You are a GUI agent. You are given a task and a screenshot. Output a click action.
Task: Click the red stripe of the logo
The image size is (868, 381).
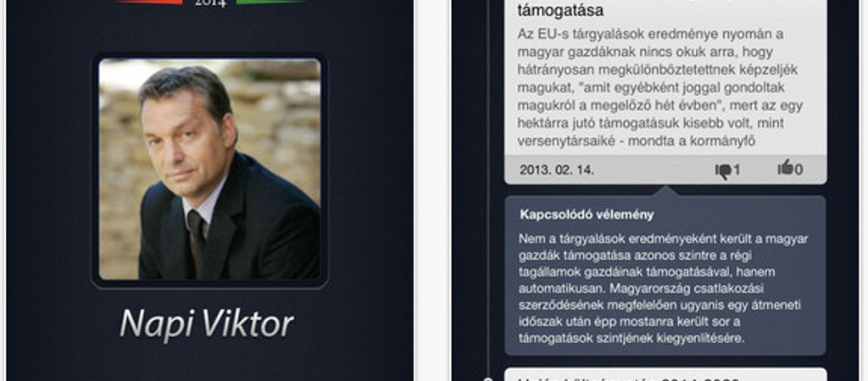point(149,2)
